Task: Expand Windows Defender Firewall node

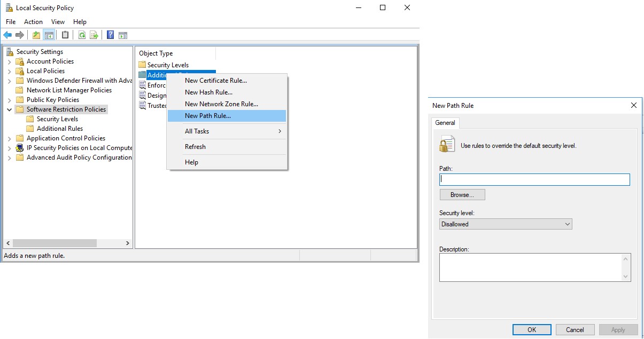Action: pyautogui.click(x=9, y=81)
